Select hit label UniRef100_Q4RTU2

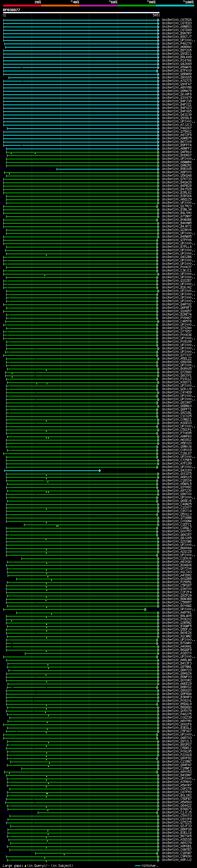(177, 304)
